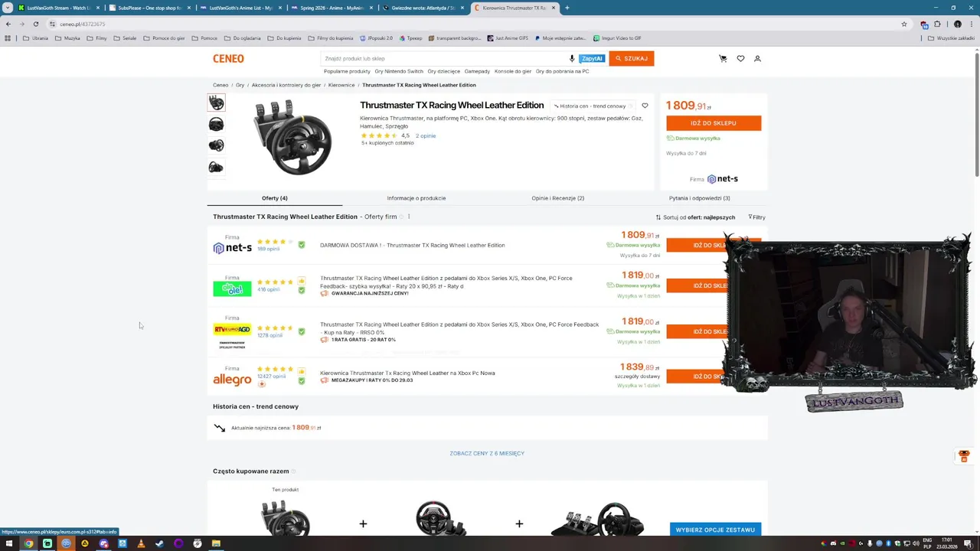Open 'Gry' breadcrumb link
The image size is (980, 551).
coord(240,85)
